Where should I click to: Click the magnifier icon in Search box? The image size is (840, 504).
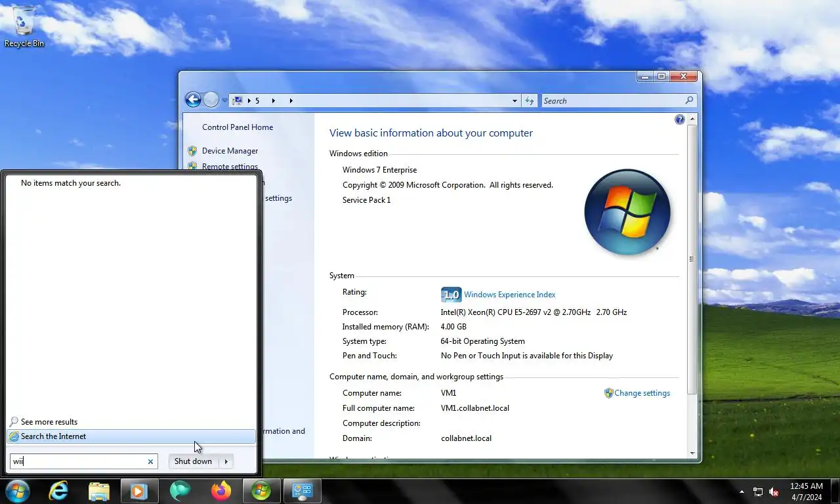pyautogui.click(x=689, y=100)
